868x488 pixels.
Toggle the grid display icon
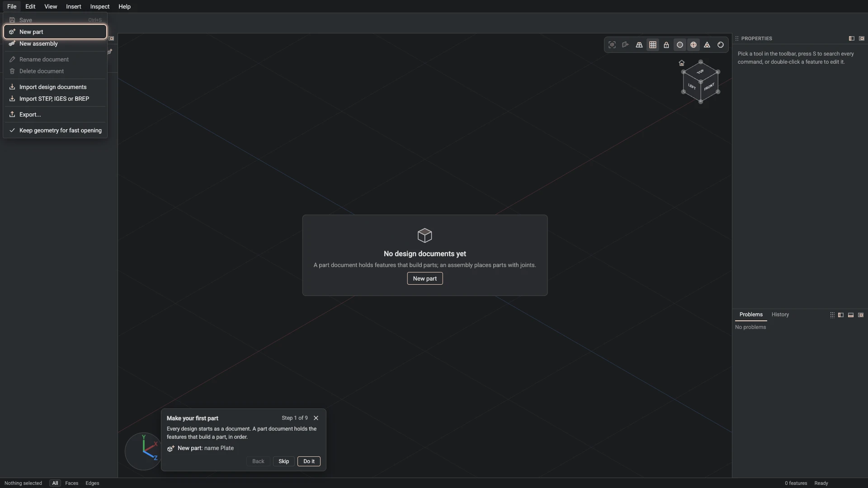pos(653,45)
